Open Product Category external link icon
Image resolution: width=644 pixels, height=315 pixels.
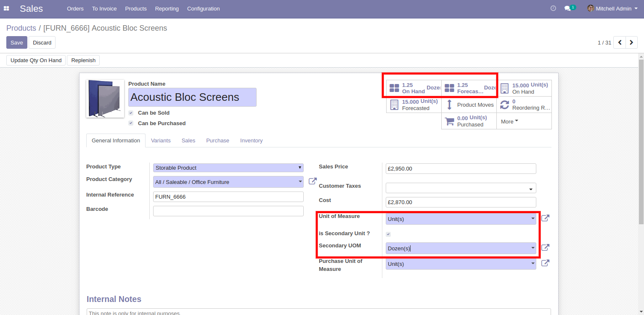tap(313, 181)
